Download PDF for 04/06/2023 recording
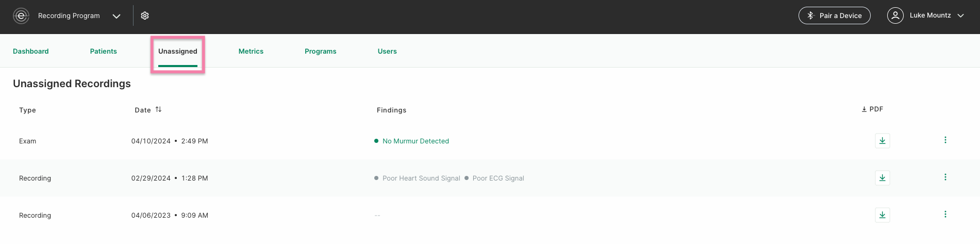 882,215
